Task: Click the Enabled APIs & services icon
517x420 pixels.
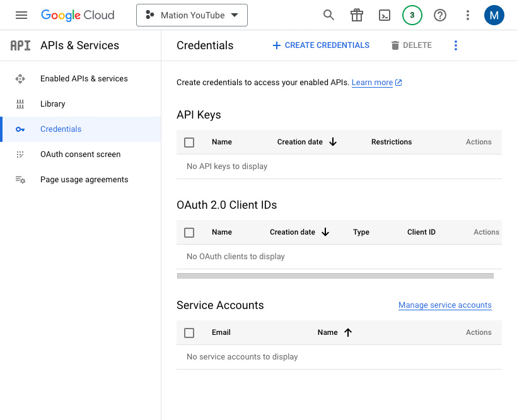Action: (x=20, y=79)
